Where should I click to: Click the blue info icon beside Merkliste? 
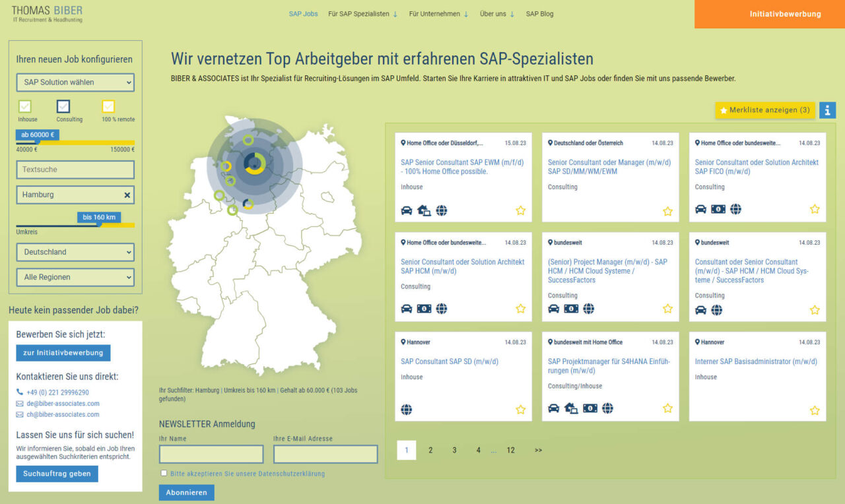828,110
